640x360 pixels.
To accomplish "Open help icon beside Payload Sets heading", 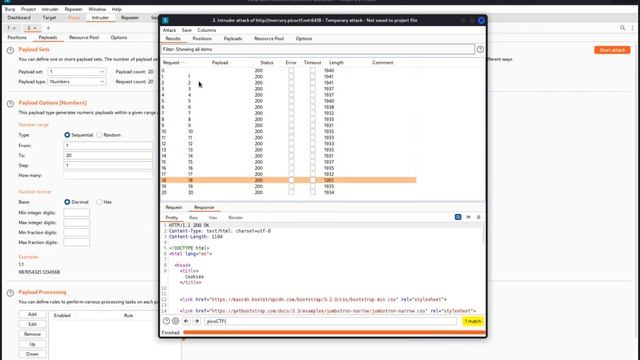I will [x=10, y=50].
